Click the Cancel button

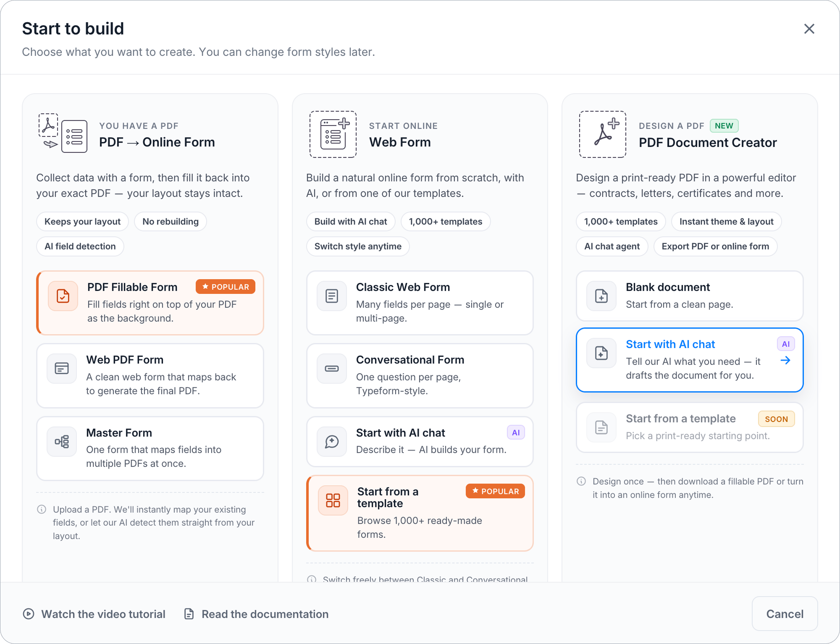pos(785,614)
